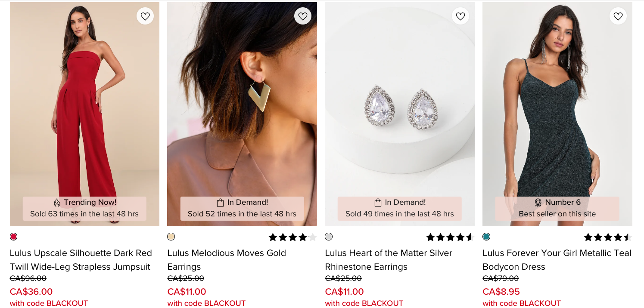
Task: Click the flame icon in Trending Now badge
Action: coord(57,203)
